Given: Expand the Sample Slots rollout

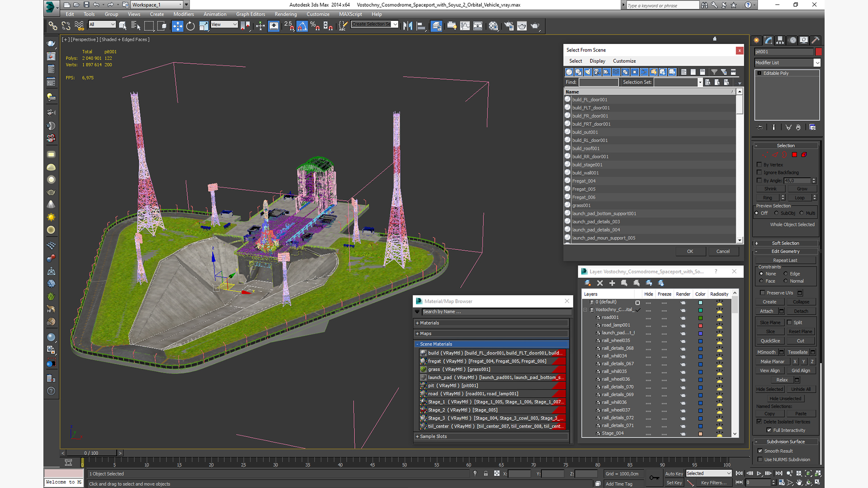Looking at the screenshot, I should [491, 436].
